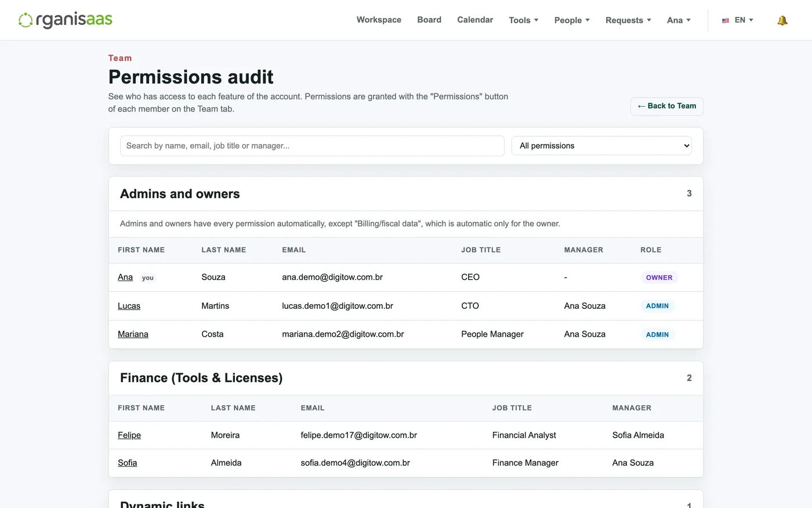The width and height of the screenshot is (812, 508).
Task: Open Sofia's profile link
Action: pos(128,463)
